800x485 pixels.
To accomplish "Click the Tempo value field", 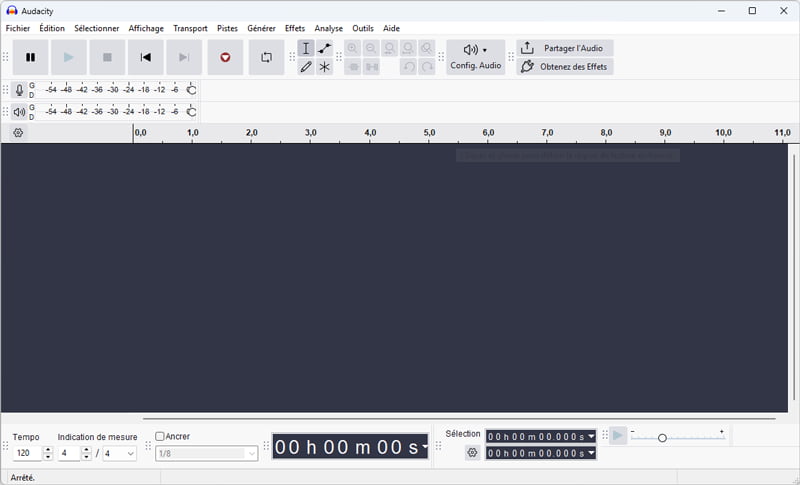I will tap(28, 453).
